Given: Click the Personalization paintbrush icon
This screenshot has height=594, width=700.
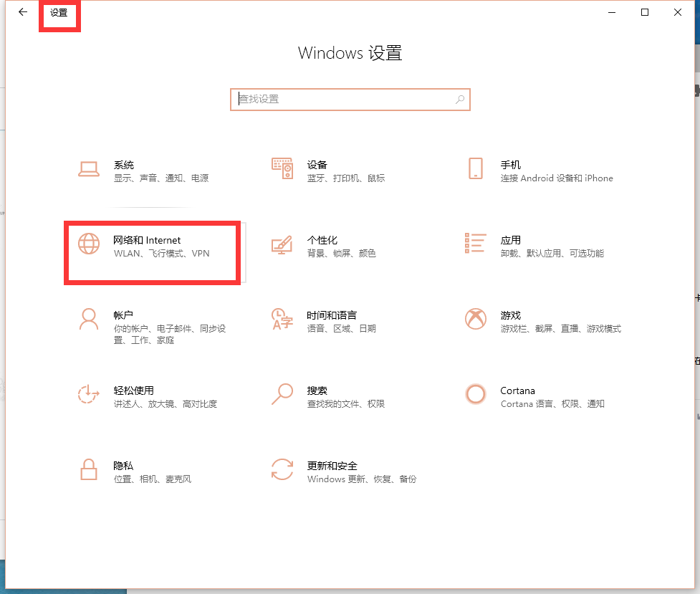Looking at the screenshot, I should 282,245.
